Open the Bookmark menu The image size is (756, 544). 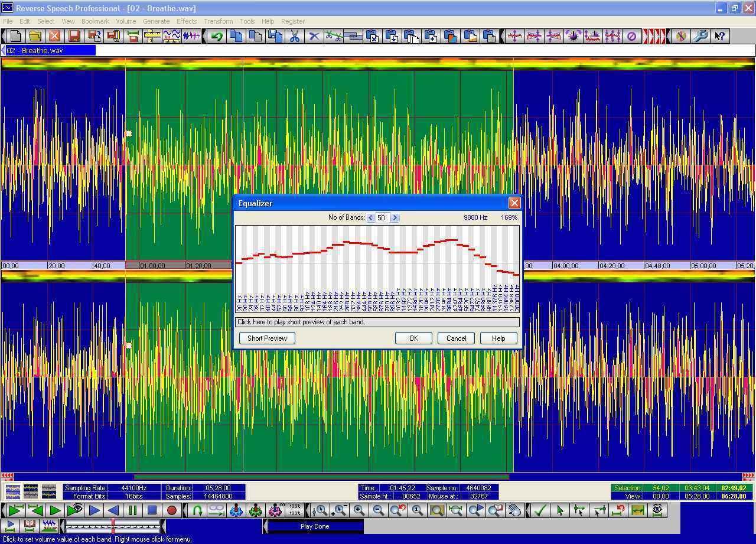point(95,21)
